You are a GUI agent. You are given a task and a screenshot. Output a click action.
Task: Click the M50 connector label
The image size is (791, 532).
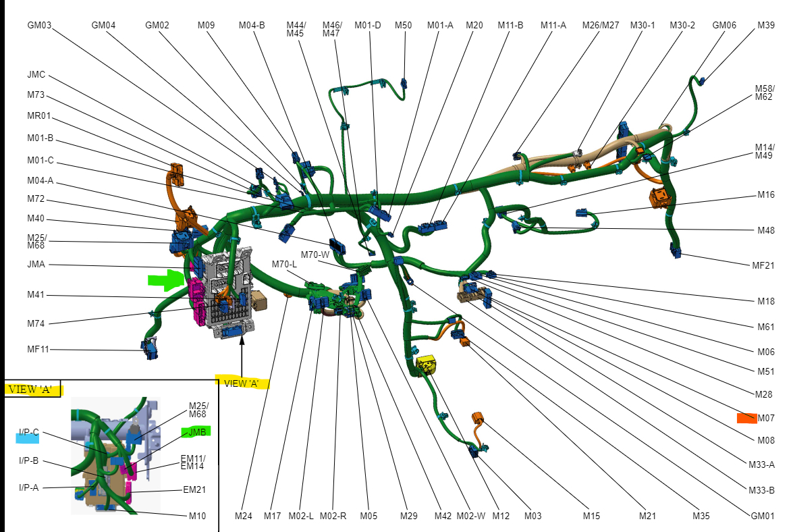(x=403, y=25)
